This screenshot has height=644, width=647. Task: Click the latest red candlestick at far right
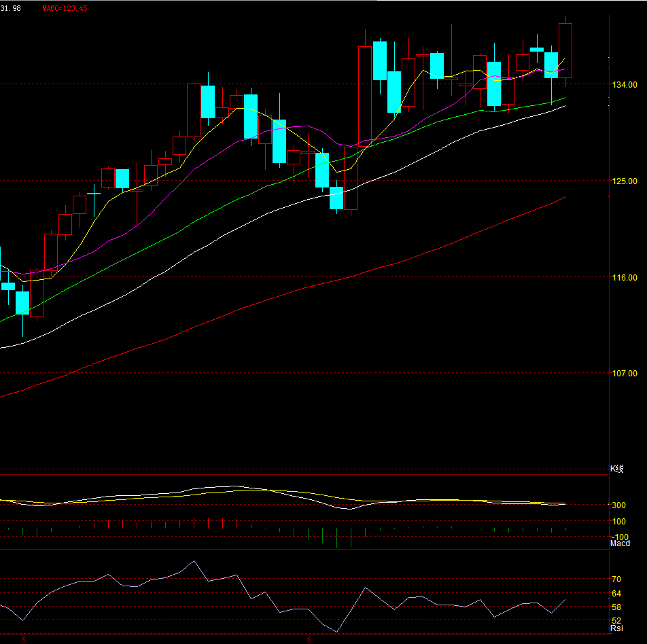click(x=565, y=51)
